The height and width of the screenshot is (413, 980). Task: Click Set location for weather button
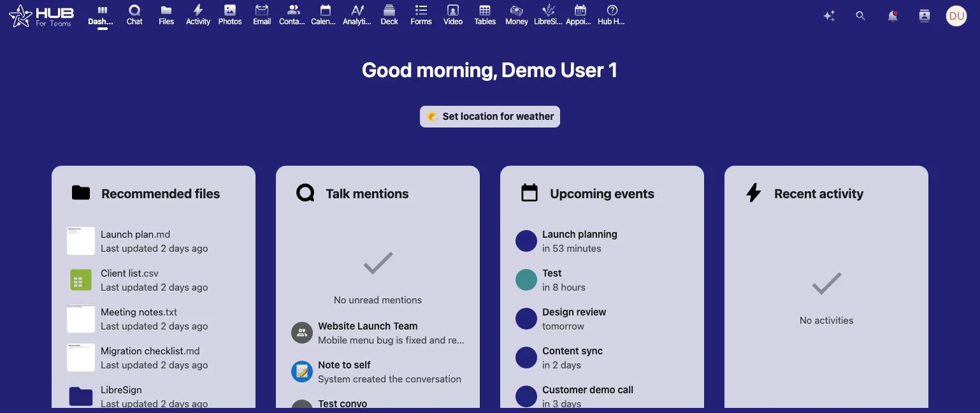[490, 117]
